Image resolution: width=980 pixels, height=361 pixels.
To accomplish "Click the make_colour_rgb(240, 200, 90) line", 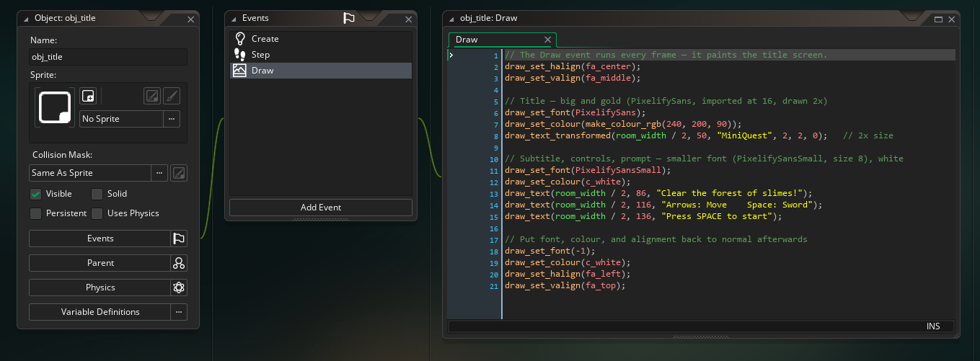I will point(622,124).
